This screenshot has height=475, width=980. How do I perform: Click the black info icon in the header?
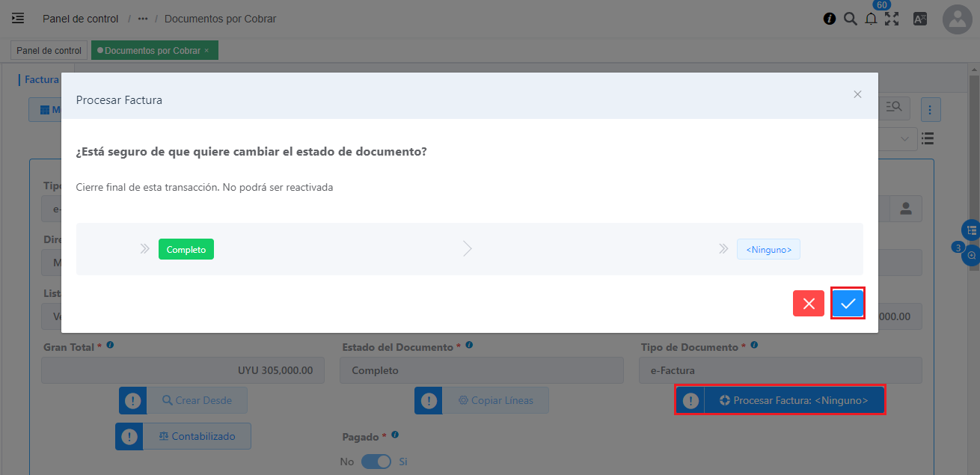829,19
